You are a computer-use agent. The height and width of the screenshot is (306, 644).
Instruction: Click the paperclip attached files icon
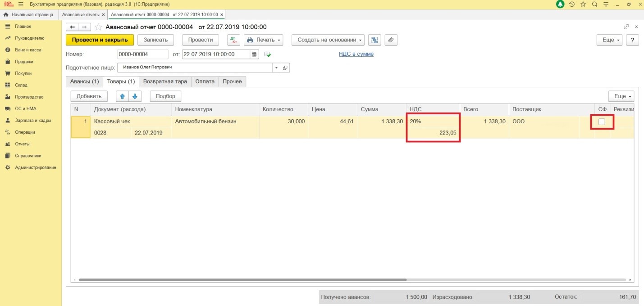click(x=391, y=40)
